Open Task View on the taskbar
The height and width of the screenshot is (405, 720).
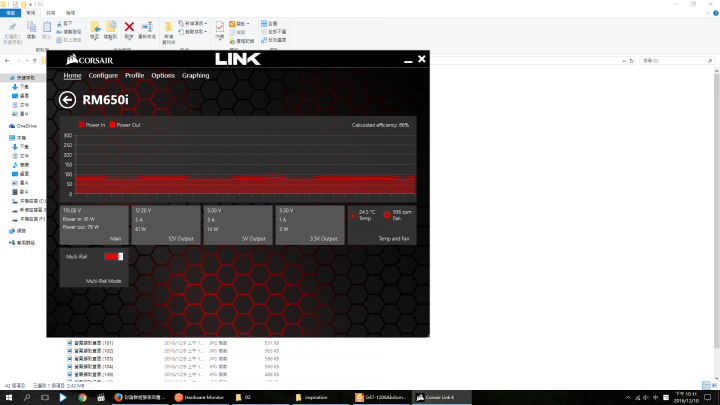(45, 397)
